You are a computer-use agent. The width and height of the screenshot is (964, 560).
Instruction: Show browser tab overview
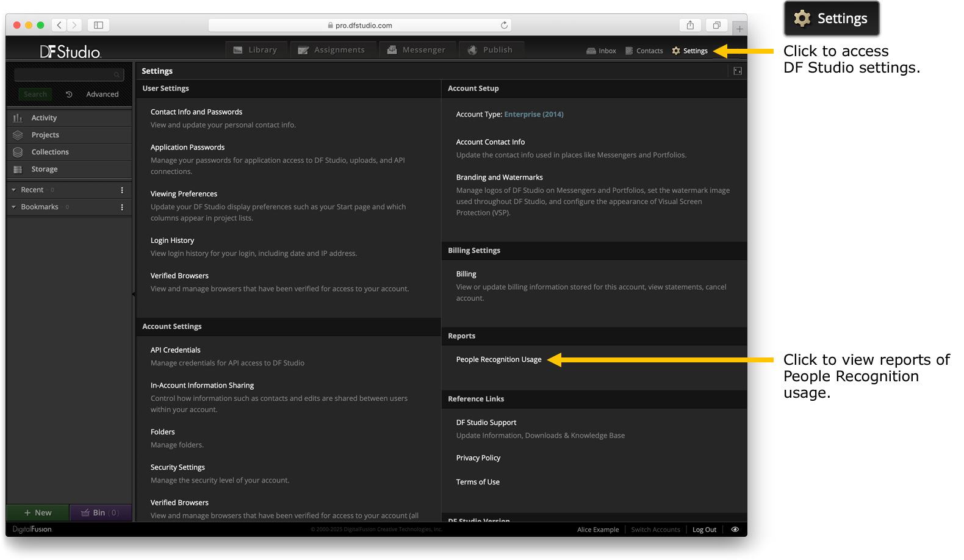tap(717, 25)
